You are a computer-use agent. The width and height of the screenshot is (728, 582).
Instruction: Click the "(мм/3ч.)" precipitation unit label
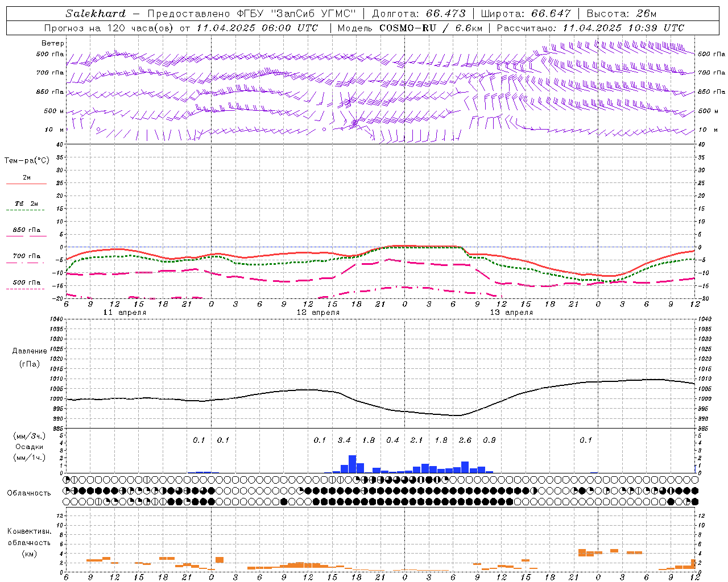click(30, 436)
